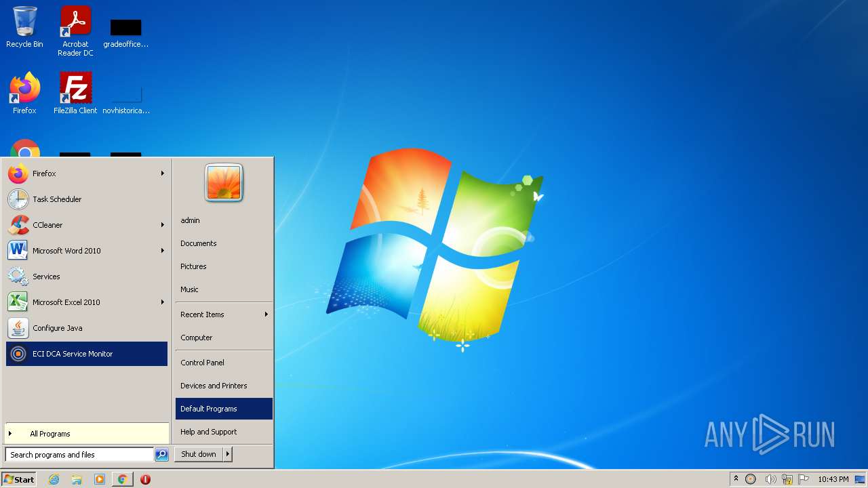
Task: Open Firefox desktop shortcut
Action: pyautogui.click(x=24, y=94)
